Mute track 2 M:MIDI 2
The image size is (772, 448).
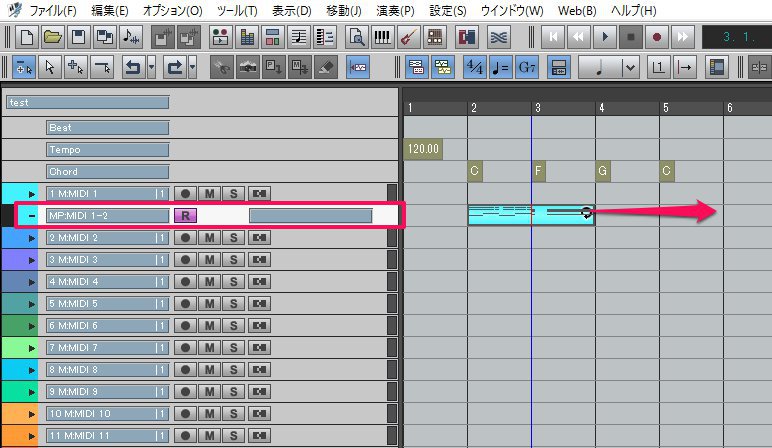pyautogui.click(x=210, y=238)
